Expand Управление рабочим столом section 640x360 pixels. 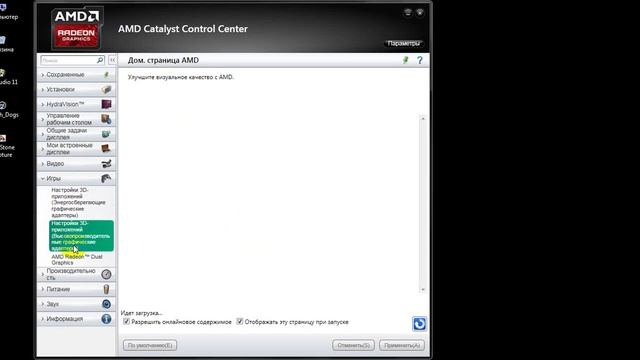[76, 119]
